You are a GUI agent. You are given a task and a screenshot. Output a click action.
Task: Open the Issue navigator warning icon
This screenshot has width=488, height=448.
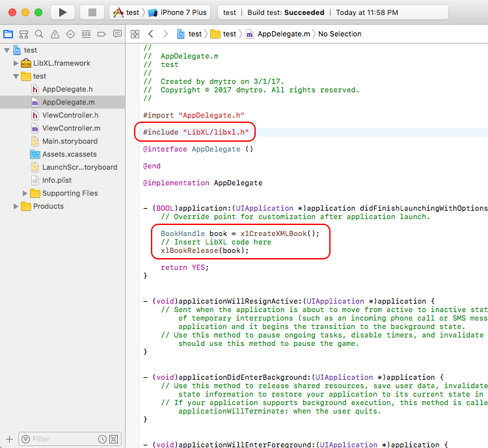[55, 34]
